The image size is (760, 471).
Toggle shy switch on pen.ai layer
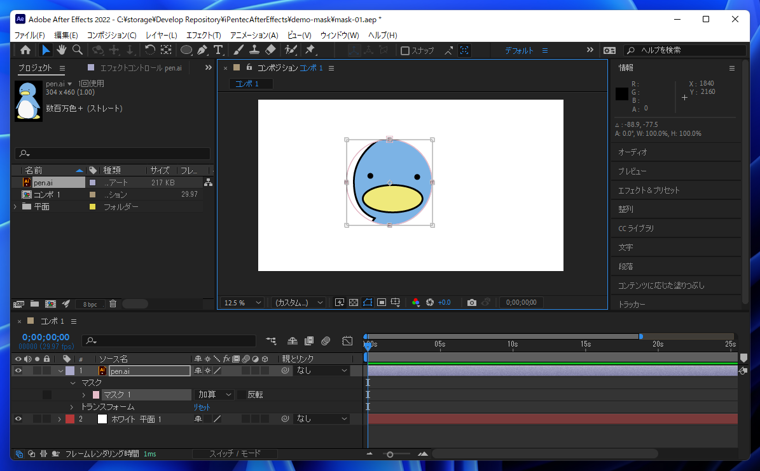(x=198, y=371)
